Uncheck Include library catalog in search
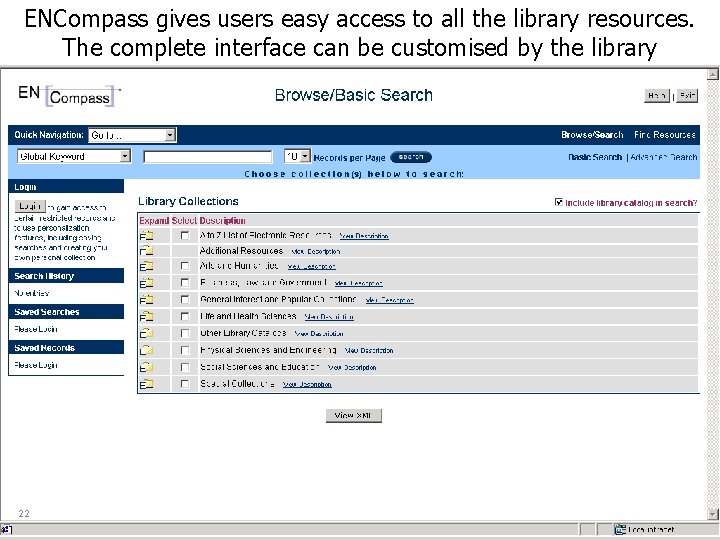 (x=558, y=202)
